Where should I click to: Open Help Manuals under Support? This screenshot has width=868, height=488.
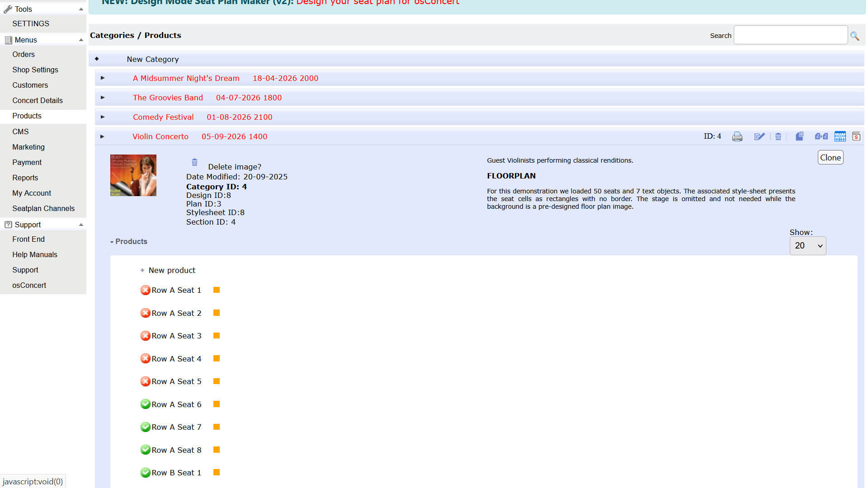point(35,254)
